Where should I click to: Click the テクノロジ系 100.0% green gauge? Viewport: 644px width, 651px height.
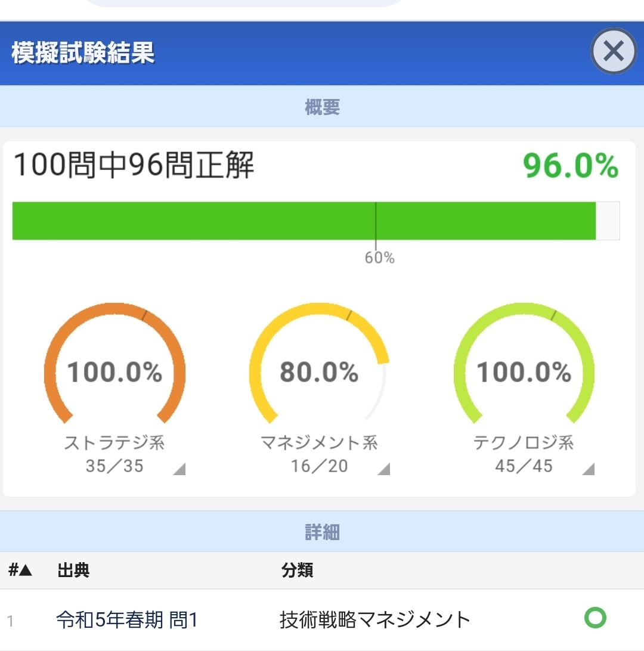(524, 364)
